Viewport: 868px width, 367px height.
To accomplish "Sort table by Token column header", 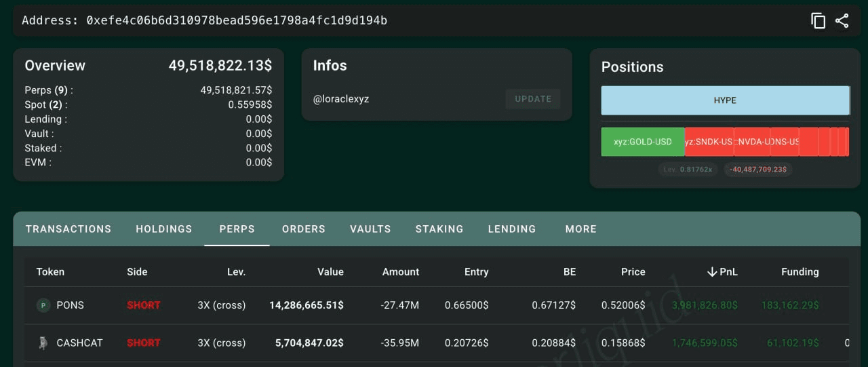I will pyautogui.click(x=50, y=272).
